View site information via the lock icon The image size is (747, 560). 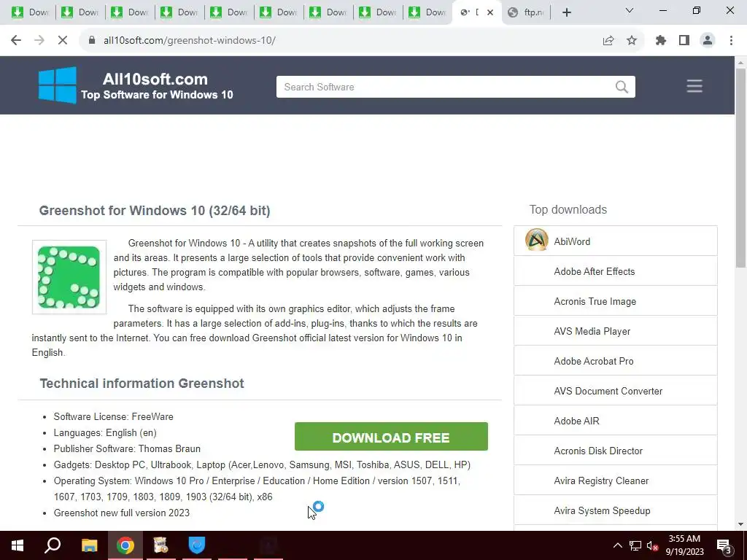(x=91, y=41)
